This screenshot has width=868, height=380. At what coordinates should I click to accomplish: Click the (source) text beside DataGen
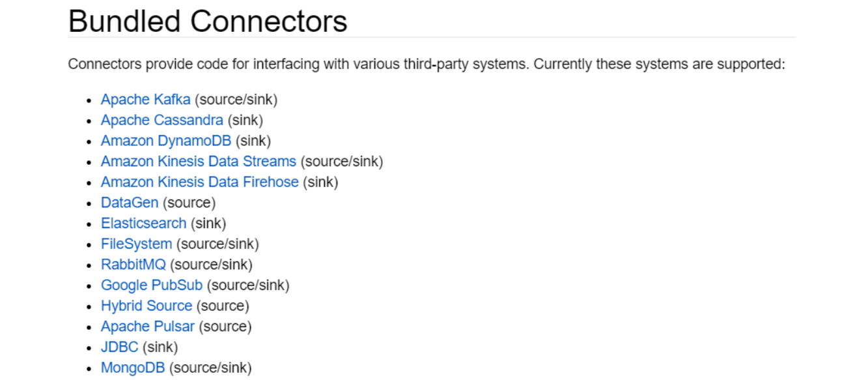pyautogui.click(x=189, y=203)
